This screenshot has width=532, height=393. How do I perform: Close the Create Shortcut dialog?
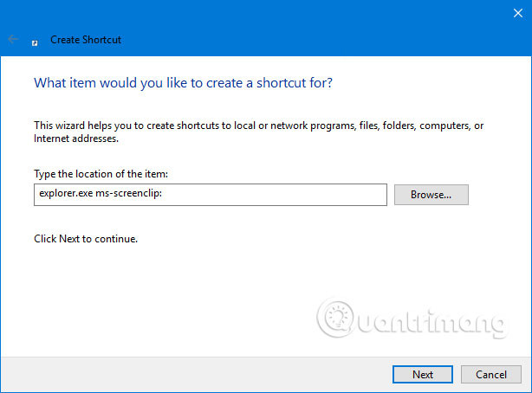(518, 13)
